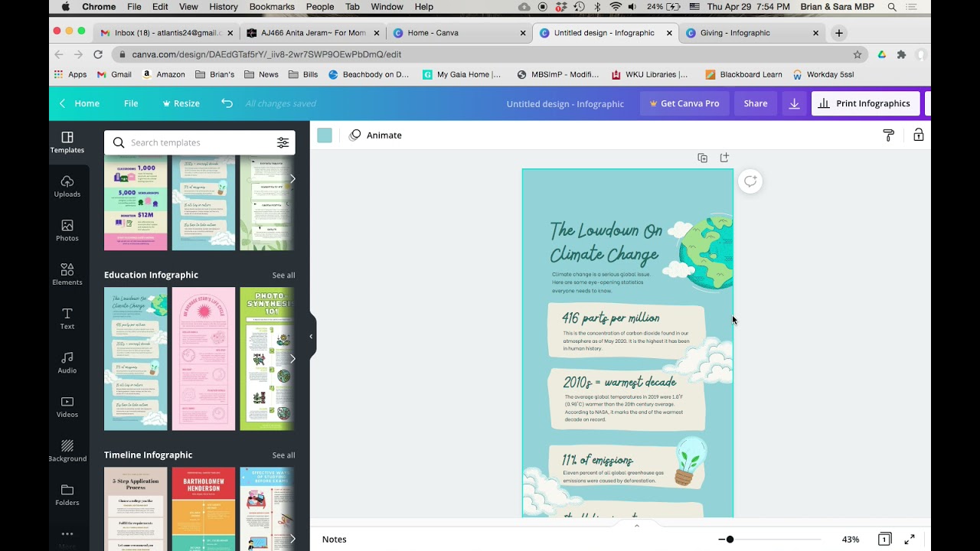Screen dimensions: 980x551
Task: Open Chrome extensions puzzle icon
Action: (901, 54)
